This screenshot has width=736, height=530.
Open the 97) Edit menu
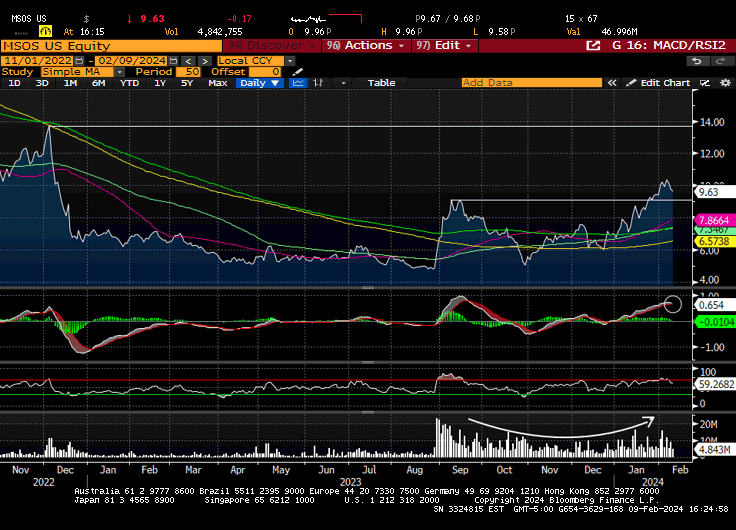(445, 46)
